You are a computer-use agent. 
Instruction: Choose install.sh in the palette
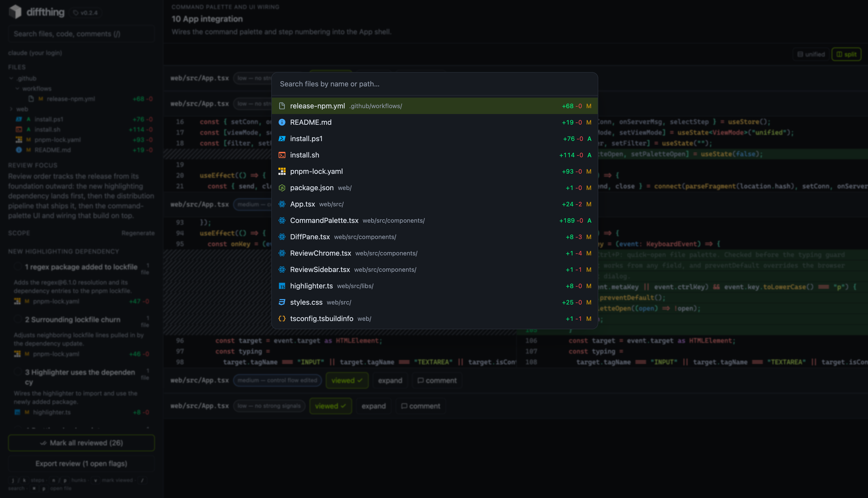pyautogui.click(x=434, y=155)
